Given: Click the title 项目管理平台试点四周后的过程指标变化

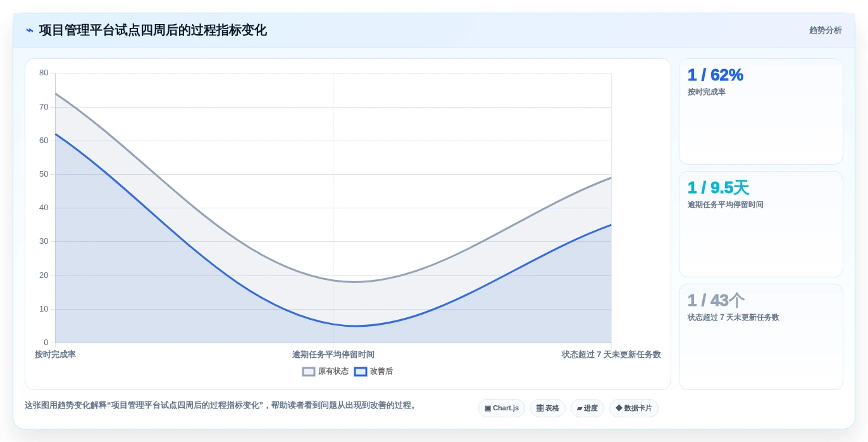Looking at the screenshot, I should point(152,30).
